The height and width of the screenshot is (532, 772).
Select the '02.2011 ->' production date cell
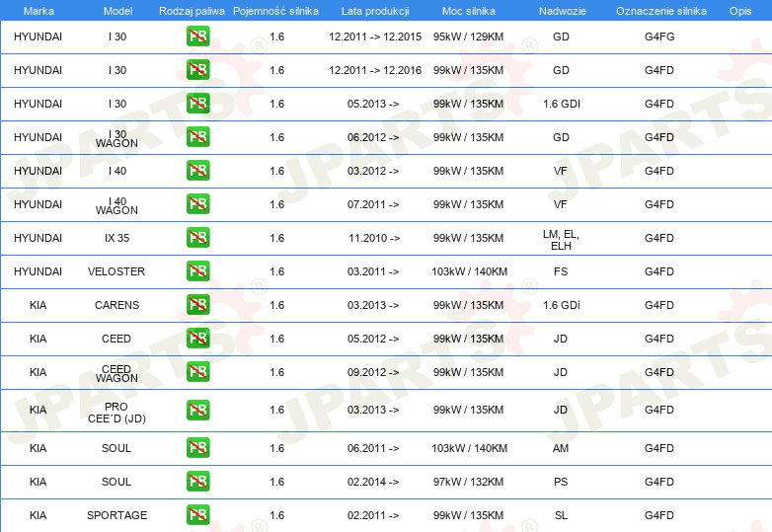[x=373, y=515]
